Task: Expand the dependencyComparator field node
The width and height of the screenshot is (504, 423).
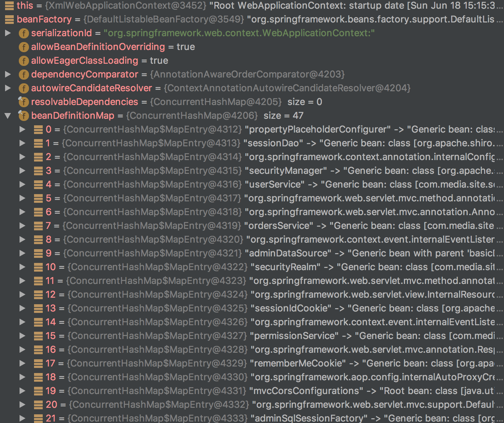Action: point(8,74)
